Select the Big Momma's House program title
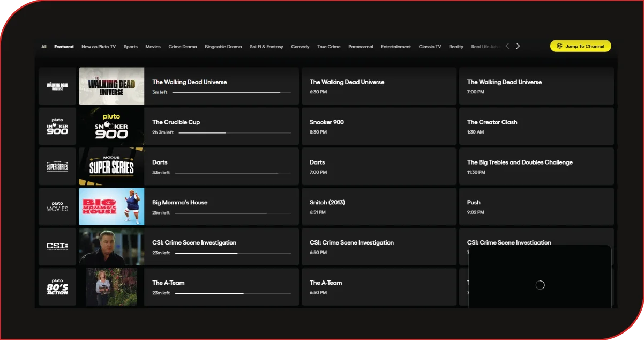Screen dimensions: 644x340 click(x=179, y=203)
